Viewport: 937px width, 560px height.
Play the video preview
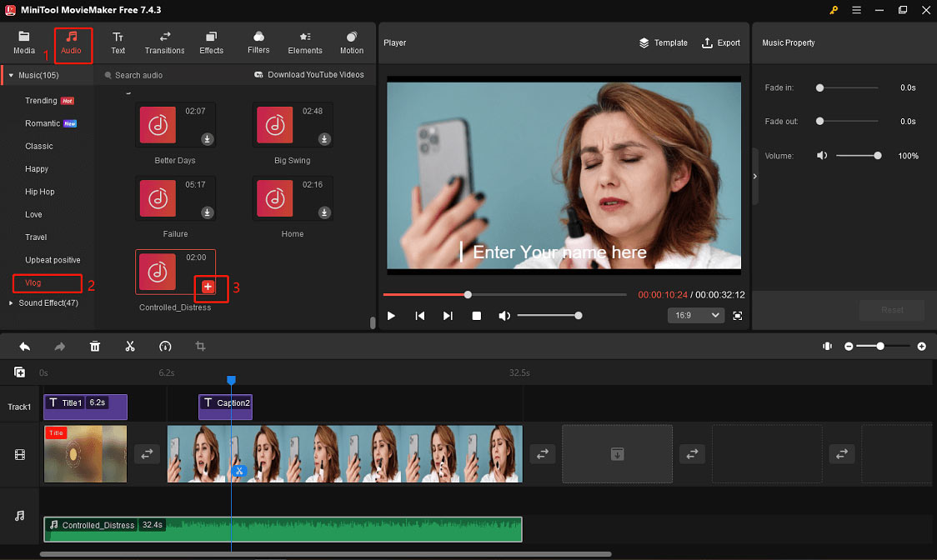(391, 316)
